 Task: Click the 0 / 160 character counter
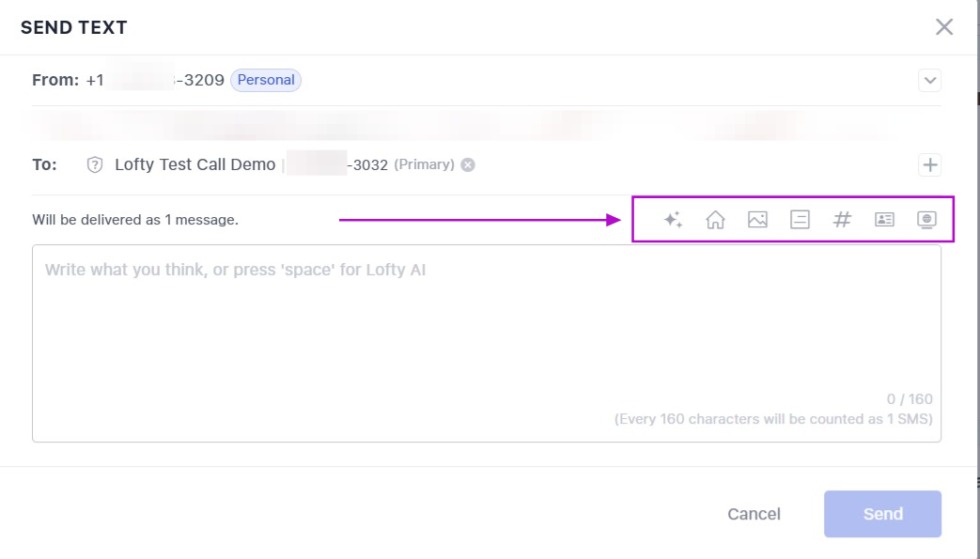tap(910, 399)
